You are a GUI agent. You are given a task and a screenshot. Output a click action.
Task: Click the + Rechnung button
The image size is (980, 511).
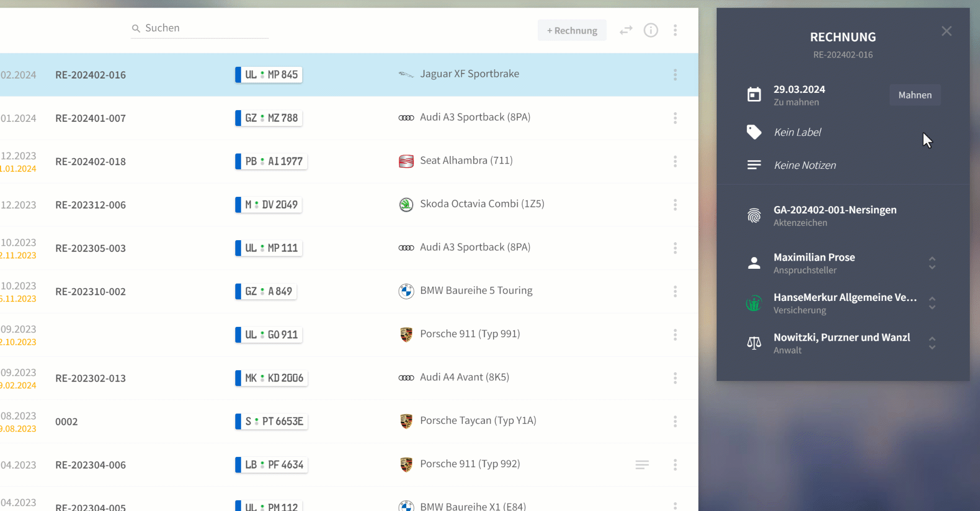(572, 31)
